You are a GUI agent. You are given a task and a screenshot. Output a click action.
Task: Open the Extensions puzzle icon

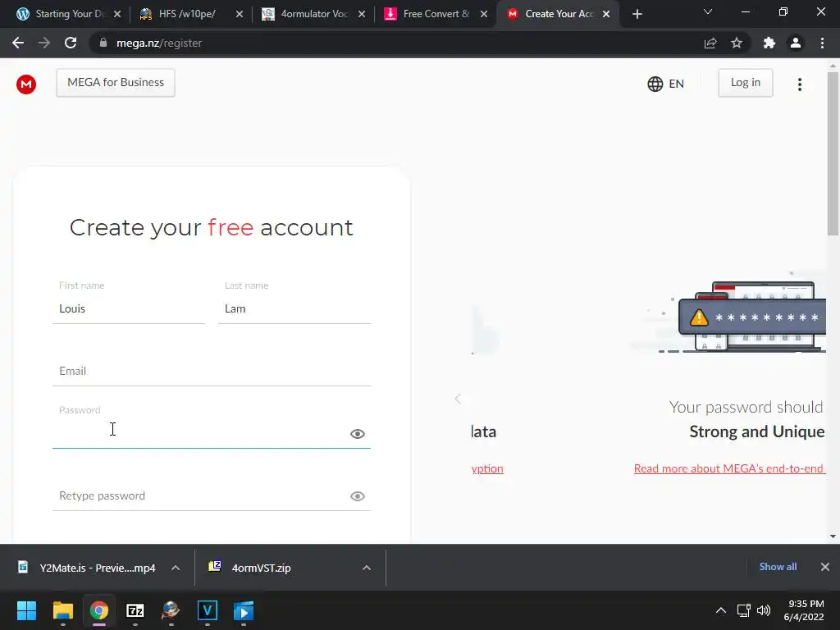769,43
